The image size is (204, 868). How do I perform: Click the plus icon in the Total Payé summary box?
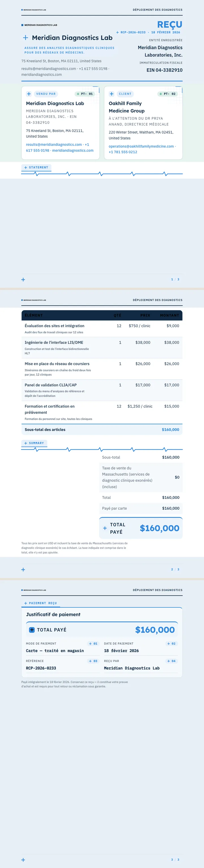[x=105, y=528]
